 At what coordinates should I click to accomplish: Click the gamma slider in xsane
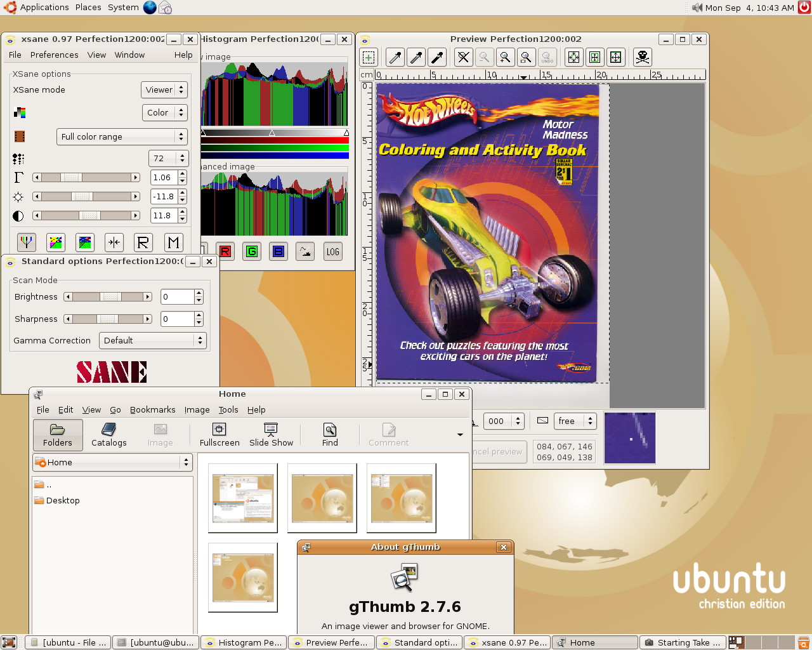86,178
